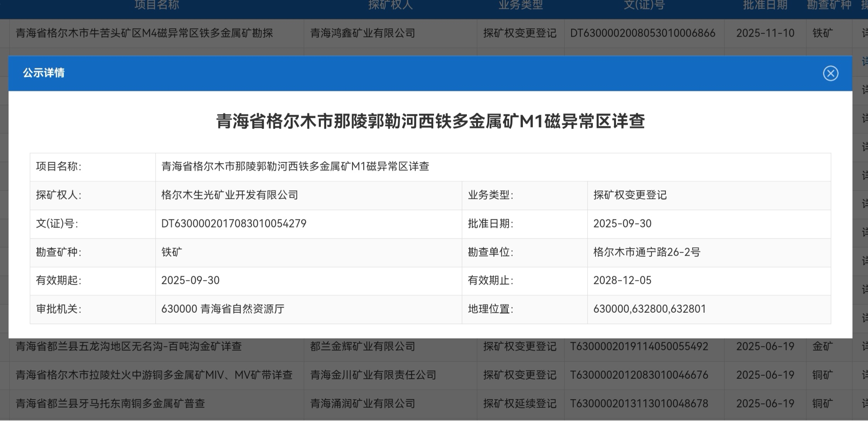Click the 公示详情 dialog title
Screen dimensions: 868x441
(x=44, y=73)
